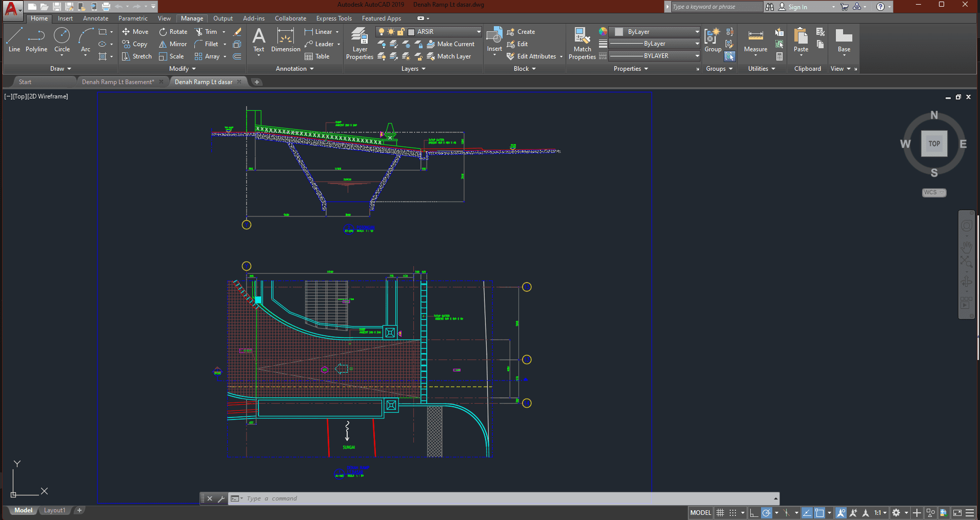Open the Denah Ramp Lt Basement drawing tab
Image resolution: width=980 pixels, height=520 pixels.
(x=117, y=82)
